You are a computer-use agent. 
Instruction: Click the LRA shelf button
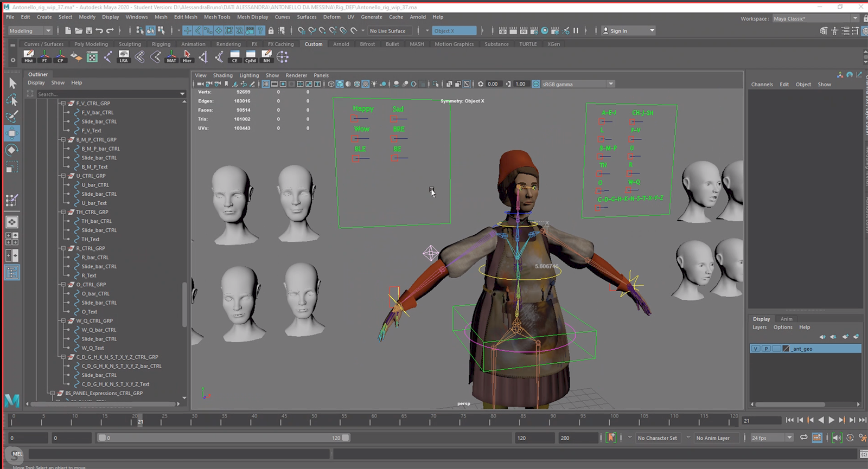click(x=124, y=56)
